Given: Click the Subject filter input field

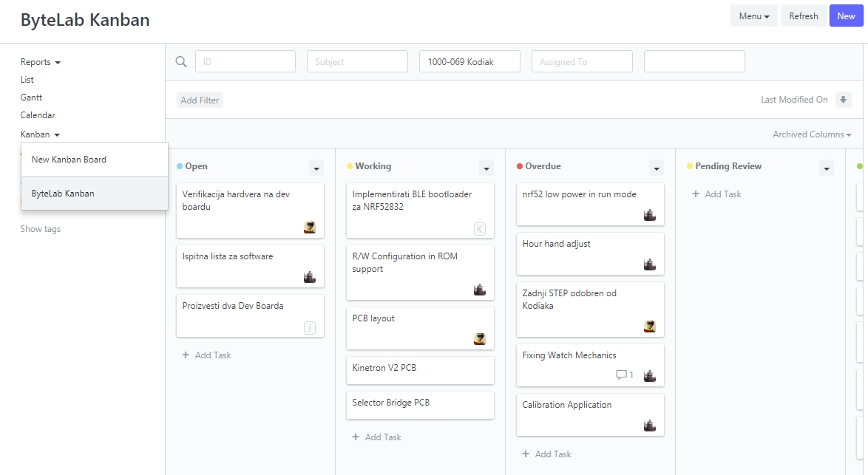Looking at the screenshot, I should (x=357, y=62).
